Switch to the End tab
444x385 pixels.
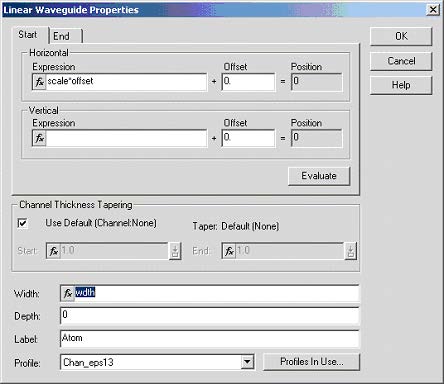coord(65,36)
